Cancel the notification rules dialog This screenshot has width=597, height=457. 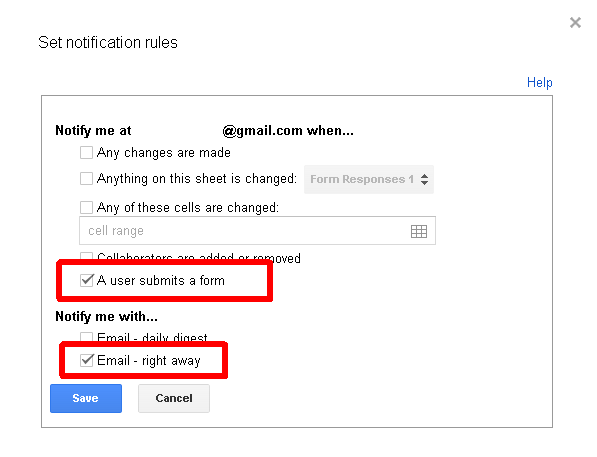[174, 398]
